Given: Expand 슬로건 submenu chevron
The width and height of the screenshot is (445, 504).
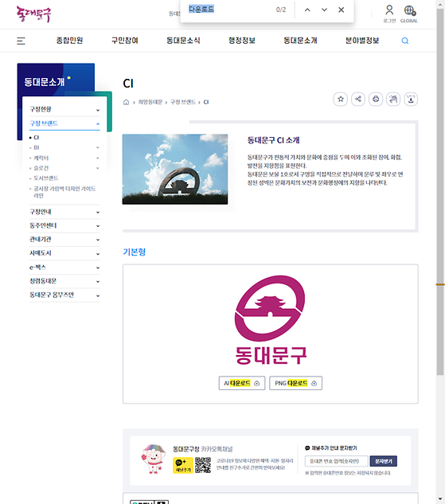Looking at the screenshot, I should (98, 168).
